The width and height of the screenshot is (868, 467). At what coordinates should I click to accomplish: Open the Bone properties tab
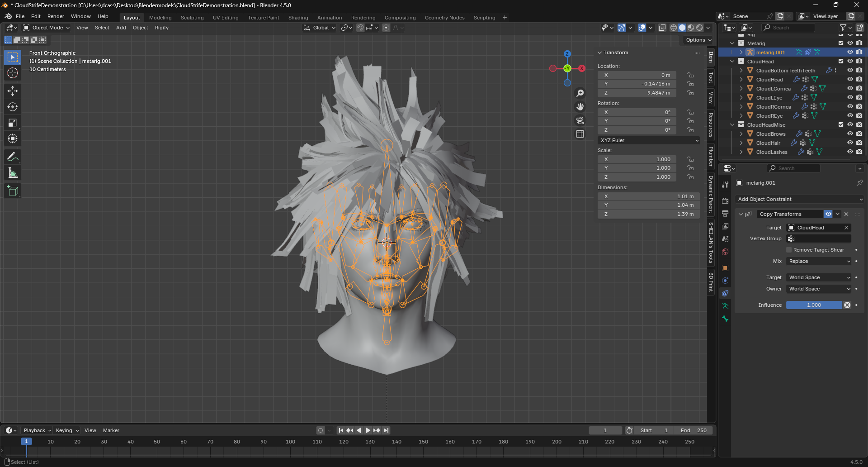[725, 319]
